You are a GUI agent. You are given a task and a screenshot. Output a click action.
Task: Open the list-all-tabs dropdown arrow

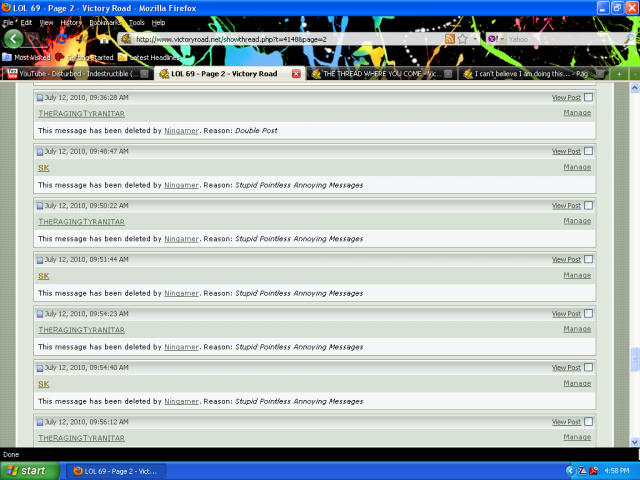click(x=633, y=73)
